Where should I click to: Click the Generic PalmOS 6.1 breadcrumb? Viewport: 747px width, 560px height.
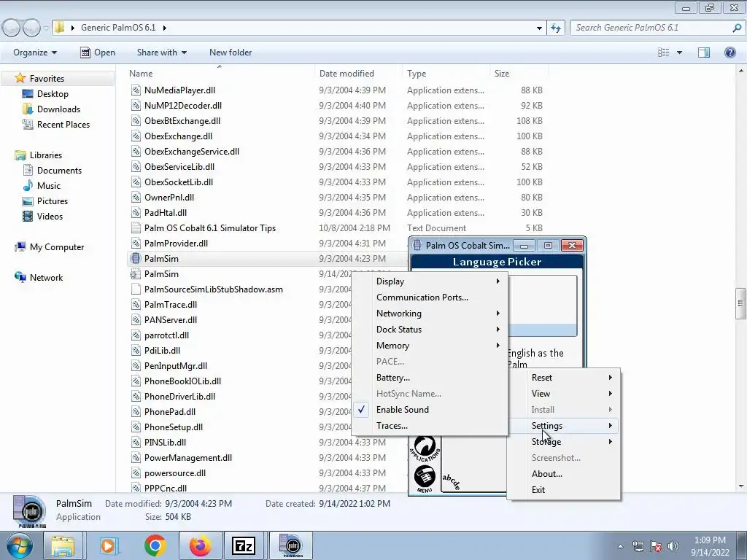(x=118, y=28)
